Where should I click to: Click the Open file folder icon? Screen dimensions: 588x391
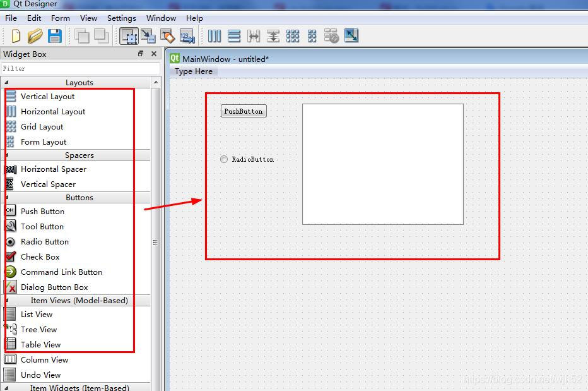(35, 36)
